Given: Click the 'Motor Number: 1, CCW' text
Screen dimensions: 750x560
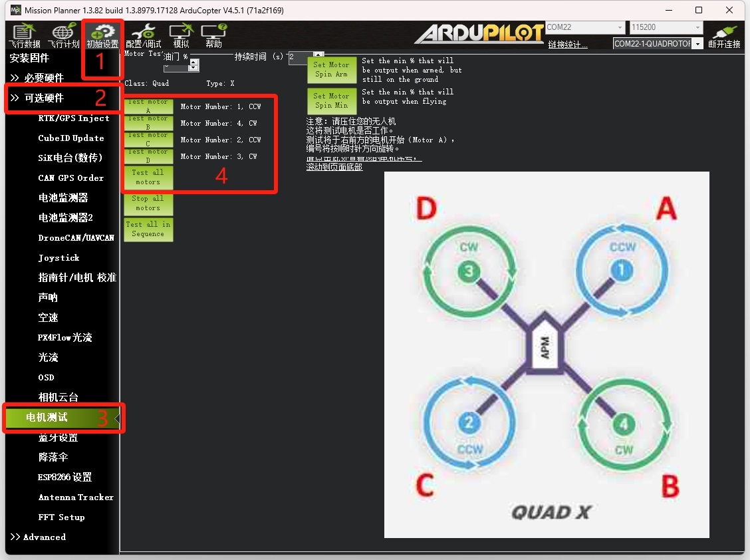Looking at the screenshot, I should [221, 106].
